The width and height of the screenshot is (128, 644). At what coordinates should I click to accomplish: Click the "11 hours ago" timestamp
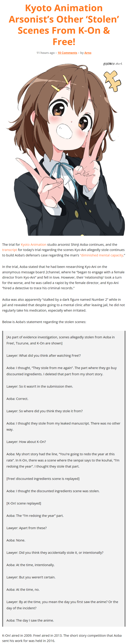45,53
